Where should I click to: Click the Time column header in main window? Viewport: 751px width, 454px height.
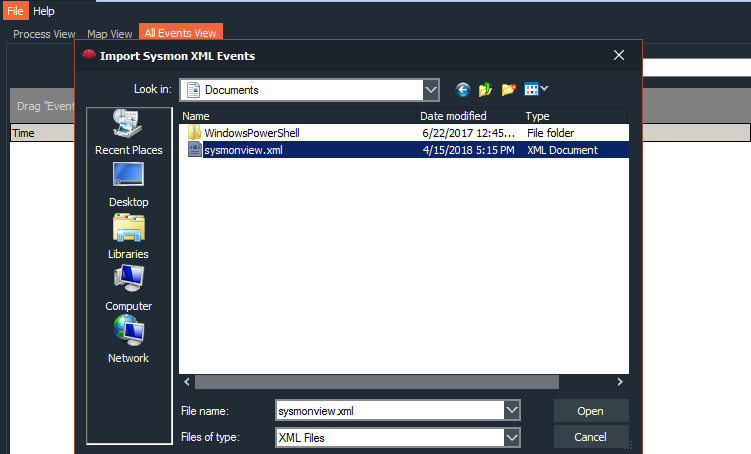pyautogui.click(x=42, y=133)
